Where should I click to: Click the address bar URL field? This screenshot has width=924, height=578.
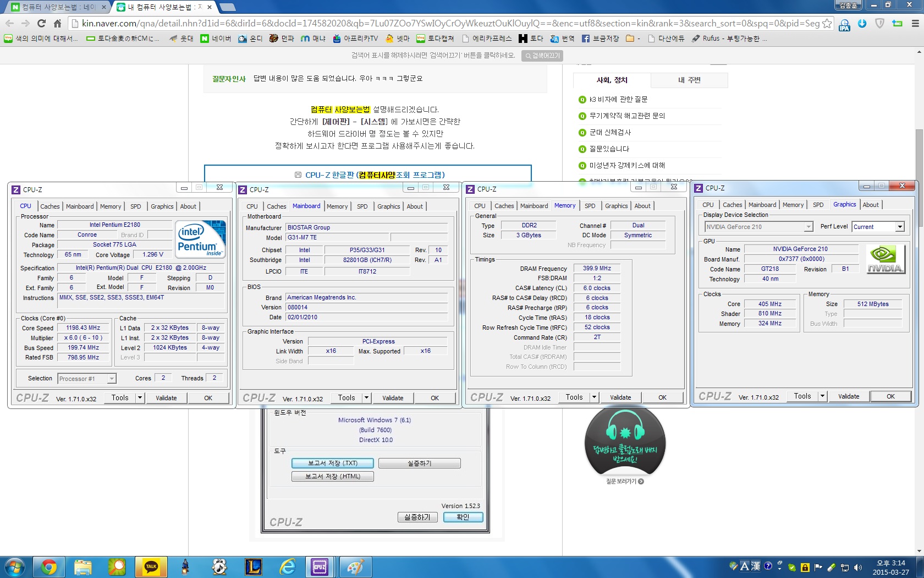(x=440, y=23)
